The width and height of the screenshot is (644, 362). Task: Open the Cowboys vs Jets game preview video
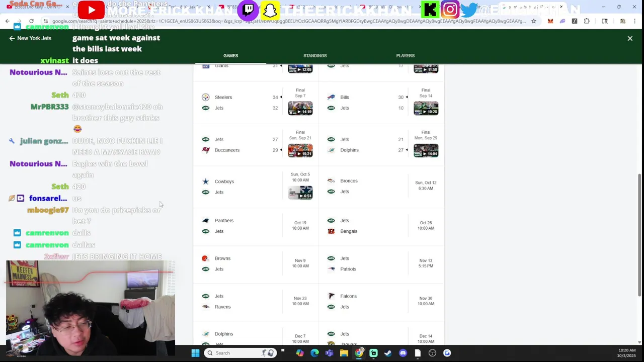coord(300,192)
